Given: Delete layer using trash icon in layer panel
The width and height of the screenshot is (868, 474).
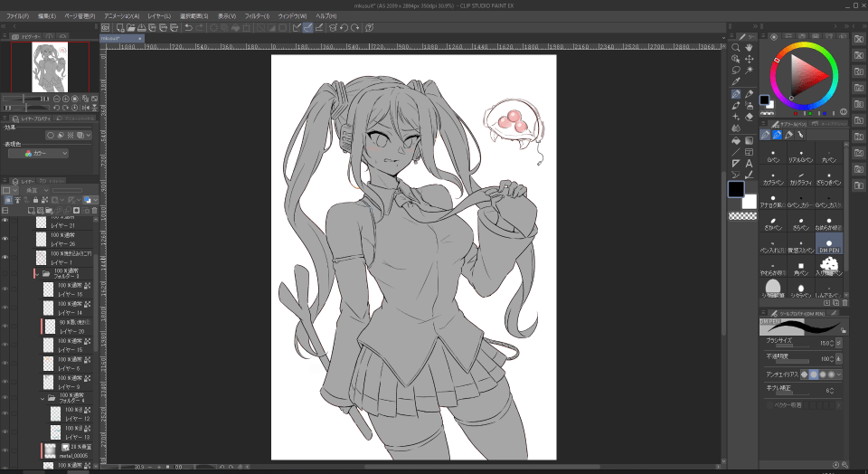Looking at the screenshot, I should 95,211.
